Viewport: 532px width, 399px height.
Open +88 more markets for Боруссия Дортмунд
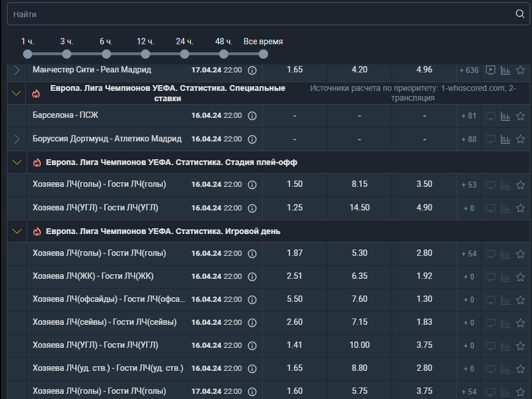pyautogui.click(x=469, y=139)
